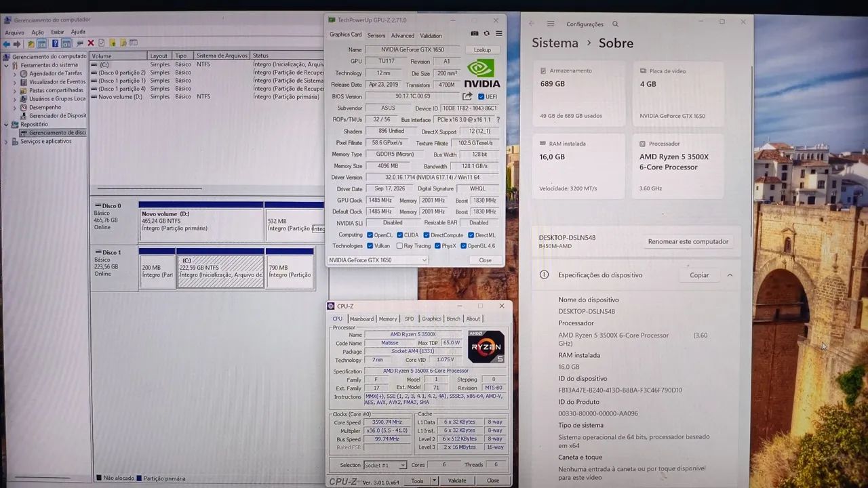The height and width of the screenshot is (488, 868).
Task: Click the blue question mark help icon in Computer Management
Action: tap(55, 43)
